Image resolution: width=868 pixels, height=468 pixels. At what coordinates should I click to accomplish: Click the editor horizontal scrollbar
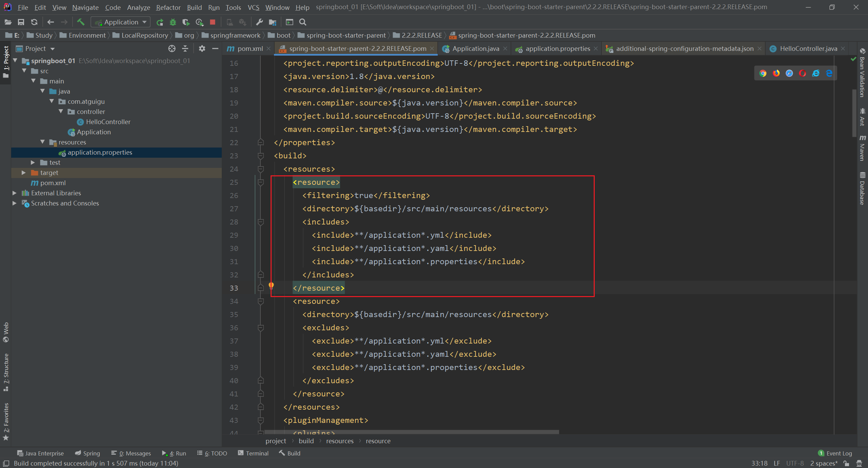pyautogui.click(x=411, y=432)
